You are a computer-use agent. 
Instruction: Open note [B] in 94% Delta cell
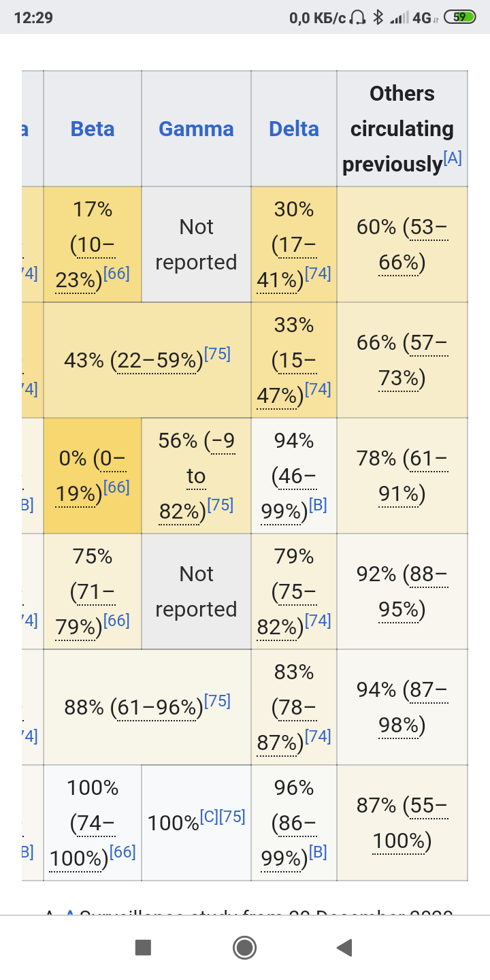(318, 505)
